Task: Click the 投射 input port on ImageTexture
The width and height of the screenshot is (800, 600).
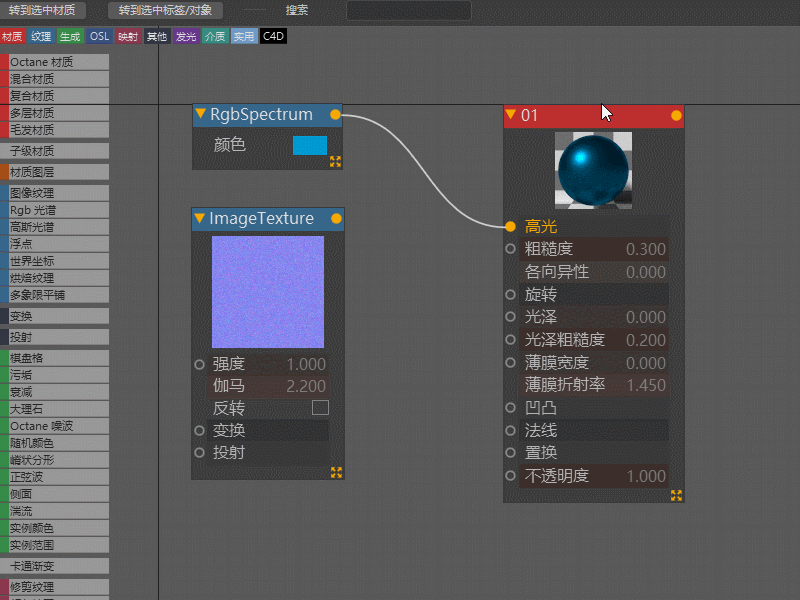Action: [199, 453]
